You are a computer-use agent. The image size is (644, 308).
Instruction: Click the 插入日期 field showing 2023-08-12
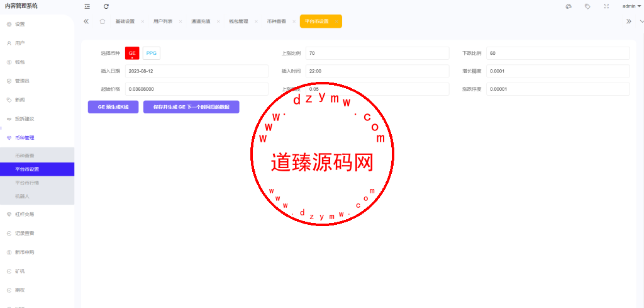pos(197,71)
